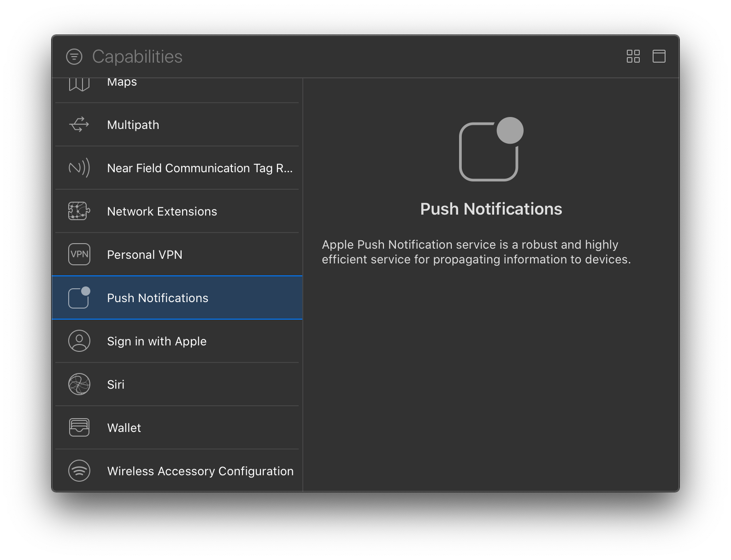This screenshot has height=560, width=731.
Task: Click the Push Notifications detail heading
Action: pyautogui.click(x=491, y=209)
